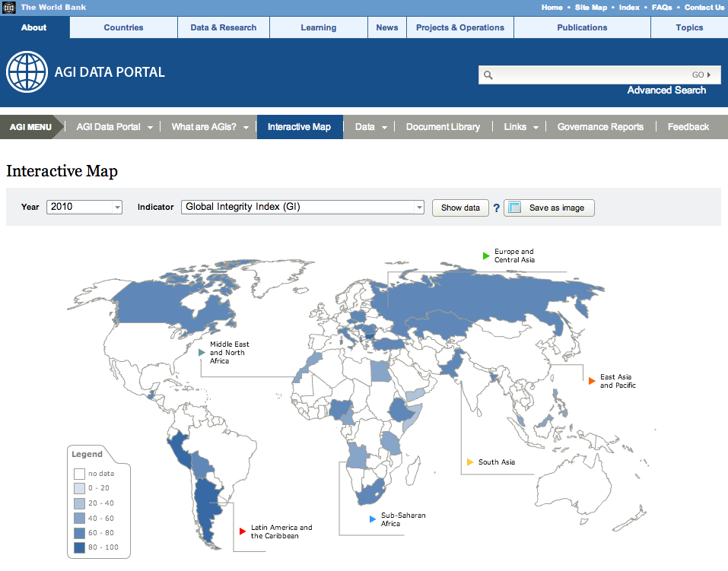Viewport: 728px width, 571px height.
Task: Click the question mark help icon beside Show data
Action: 497,207
